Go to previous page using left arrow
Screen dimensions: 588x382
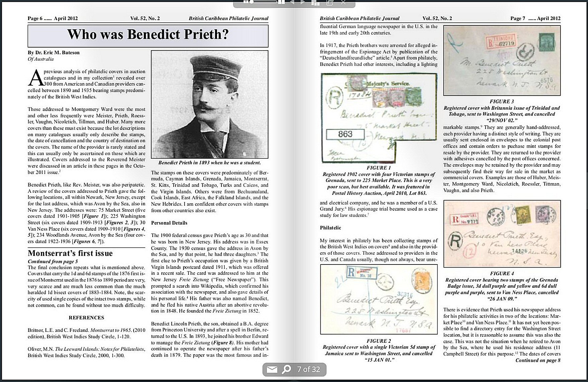click(292, 2)
